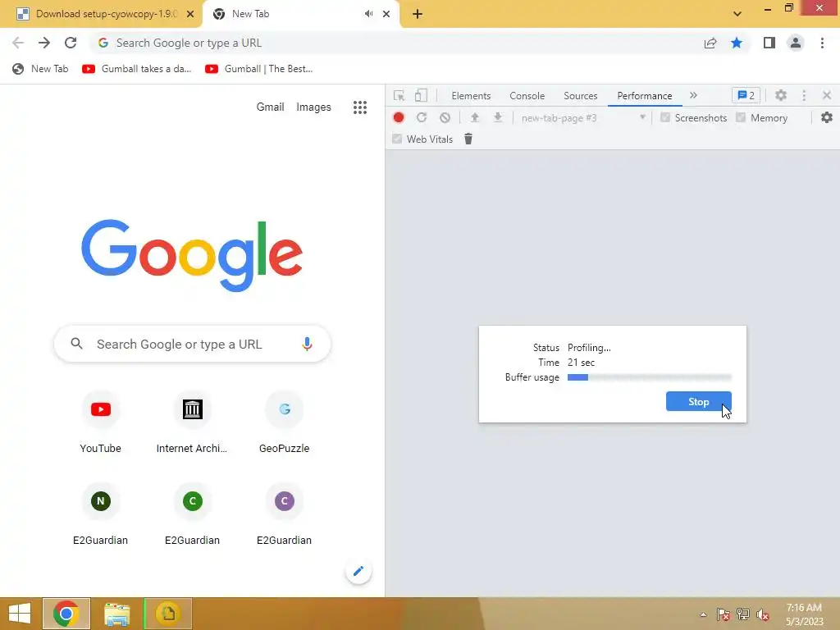Toggle the browser side panel icon

pyautogui.click(x=769, y=43)
